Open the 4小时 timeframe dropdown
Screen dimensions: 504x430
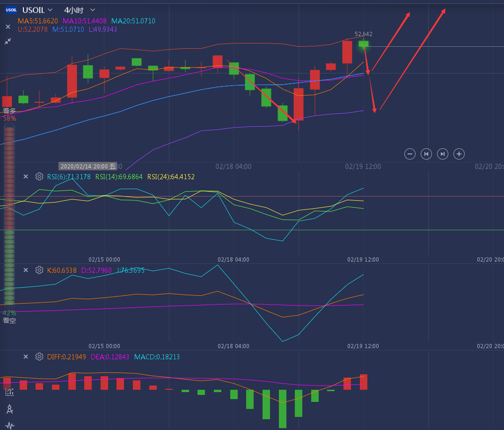click(80, 10)
